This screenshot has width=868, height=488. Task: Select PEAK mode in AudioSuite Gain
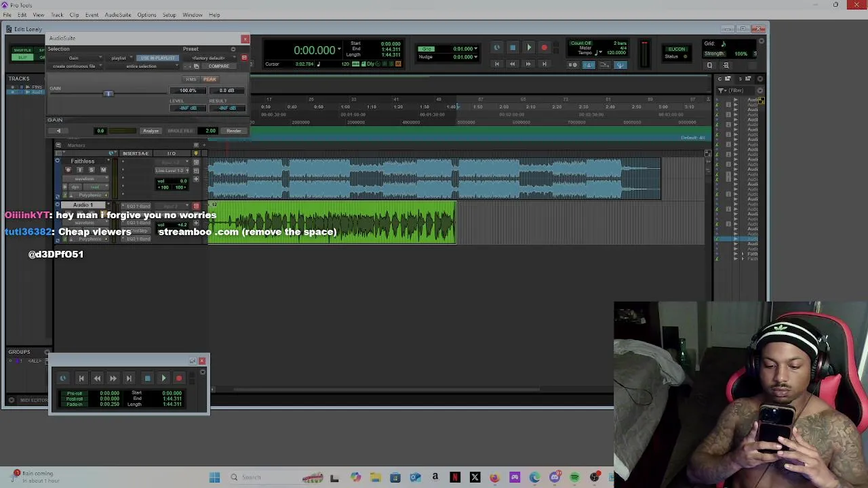click(210, 79)
